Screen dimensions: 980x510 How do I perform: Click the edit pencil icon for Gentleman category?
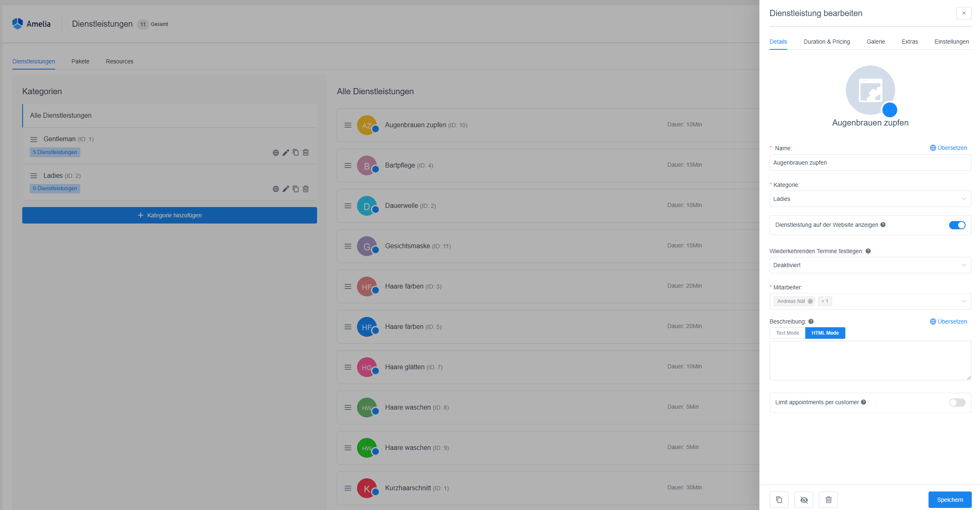click(286, 153)
